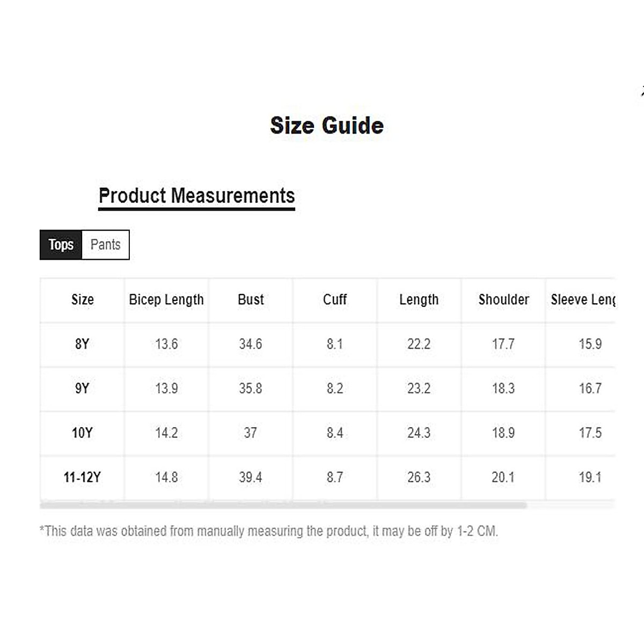644x644 pixels.
Task: Select the 8Y size row label
Action: (82, 344)
